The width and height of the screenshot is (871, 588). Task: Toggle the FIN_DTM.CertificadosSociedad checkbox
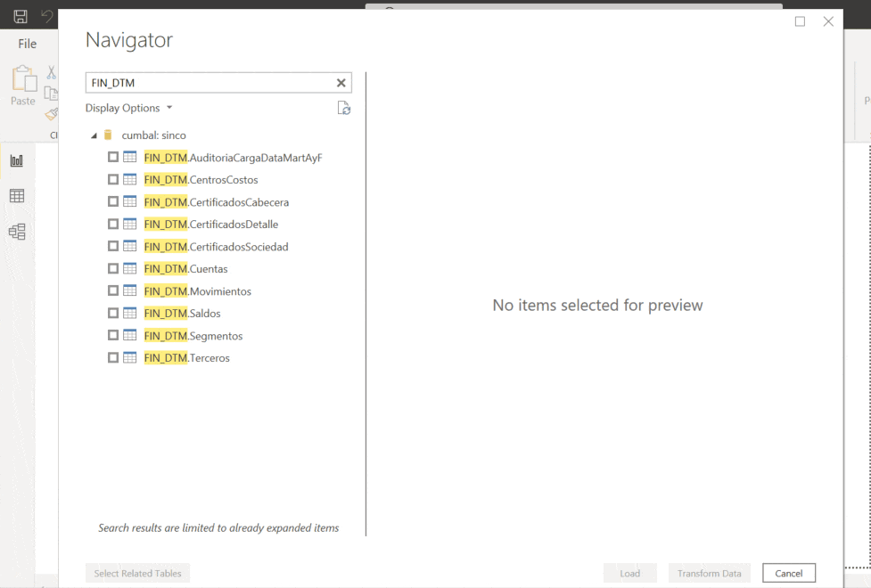tap(113, 246)
